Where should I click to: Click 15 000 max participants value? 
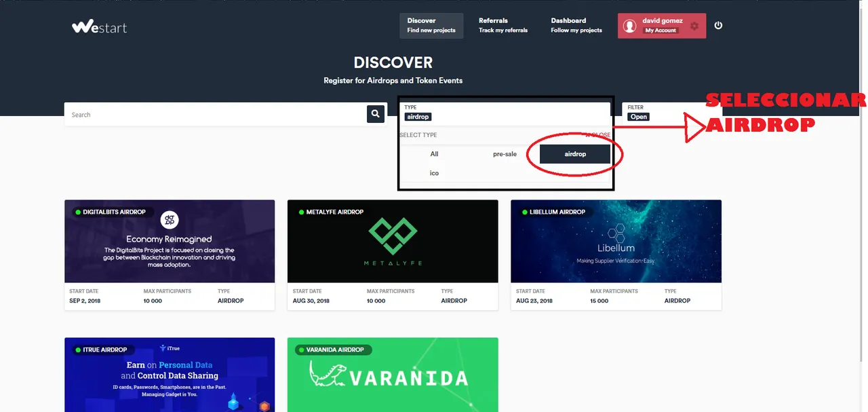tap(599, 301)
